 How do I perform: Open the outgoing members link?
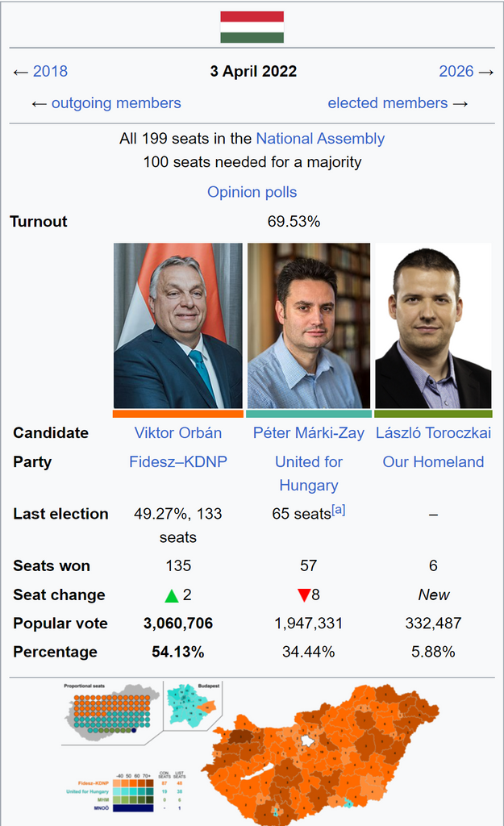point(116,102)
